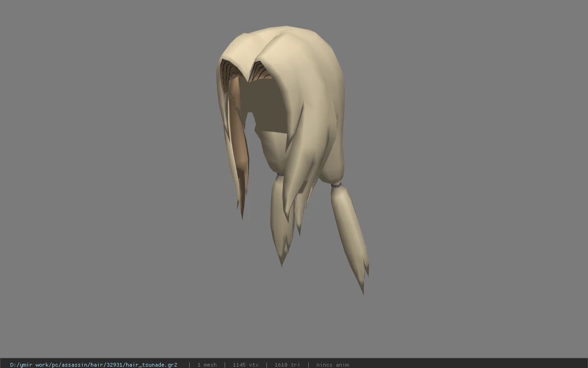Click the hair_tsunade.gr2 file path in status bar

[94, 365]
